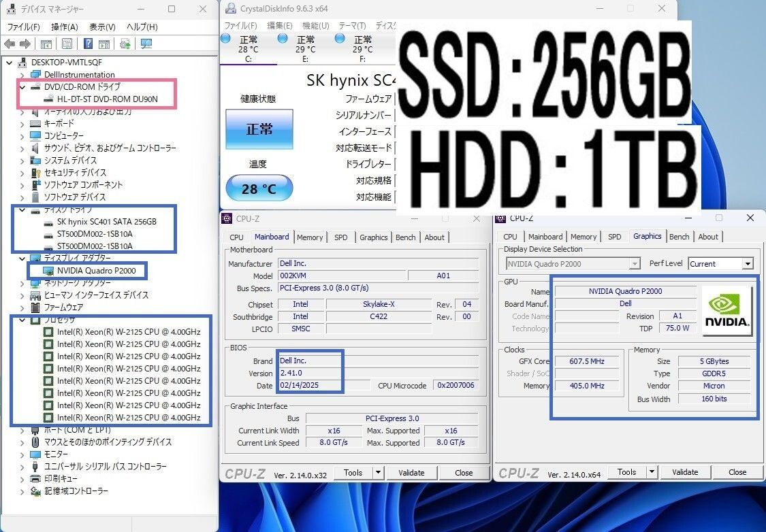Viewport: 766px width, 532px height.
Task: Click the Validate button in x64 CPU-Z
Action: [685, 472]
